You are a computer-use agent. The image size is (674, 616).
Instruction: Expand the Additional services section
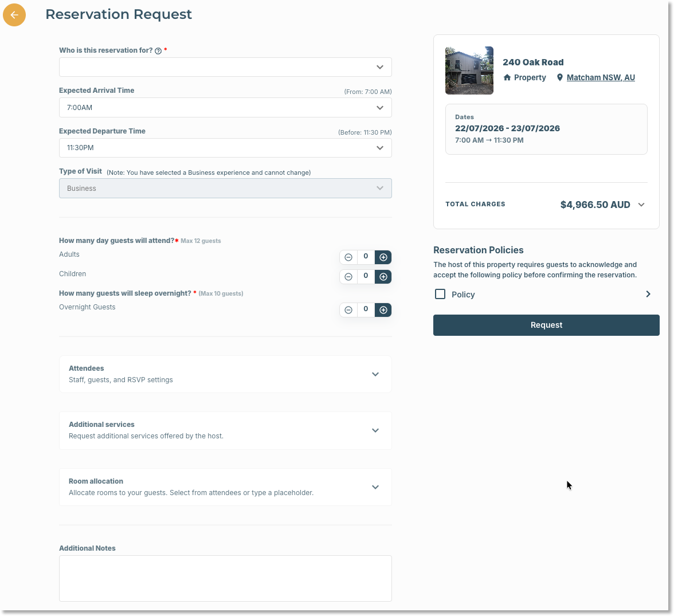tap(225, 430)
